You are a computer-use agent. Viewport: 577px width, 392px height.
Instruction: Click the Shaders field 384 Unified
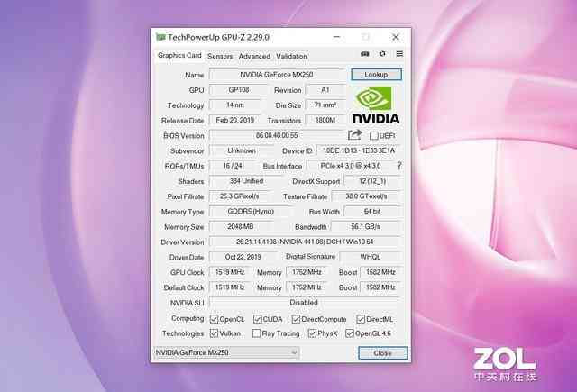pos(246,181)
